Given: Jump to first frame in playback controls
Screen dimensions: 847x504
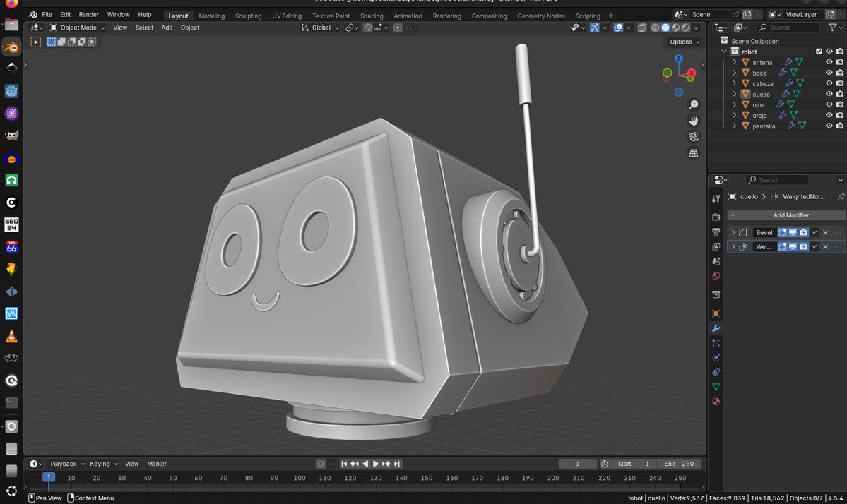Looking at the screenshot, I should pyautogui.click(x=344, y=464).
